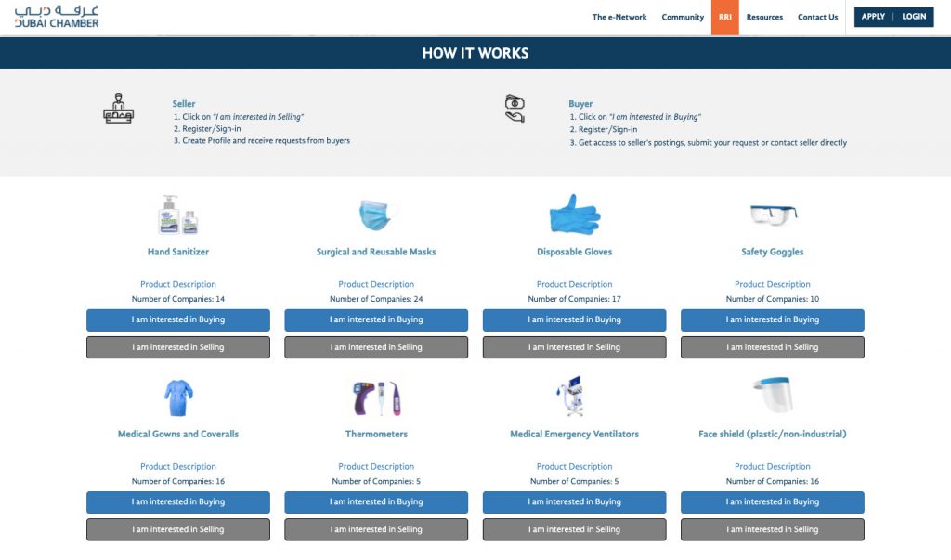This screenshot has height=560, width=951.
Task: Click the APPLY button
Action: [x=873, y=17]
